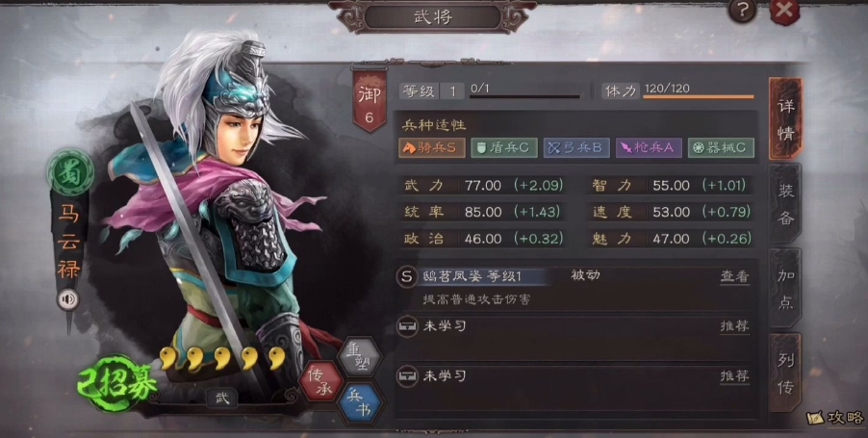Click the red 御 6 banner
The height and width of the screenshot is (438, 868).
pyautogui.click(x=370, y=101)
